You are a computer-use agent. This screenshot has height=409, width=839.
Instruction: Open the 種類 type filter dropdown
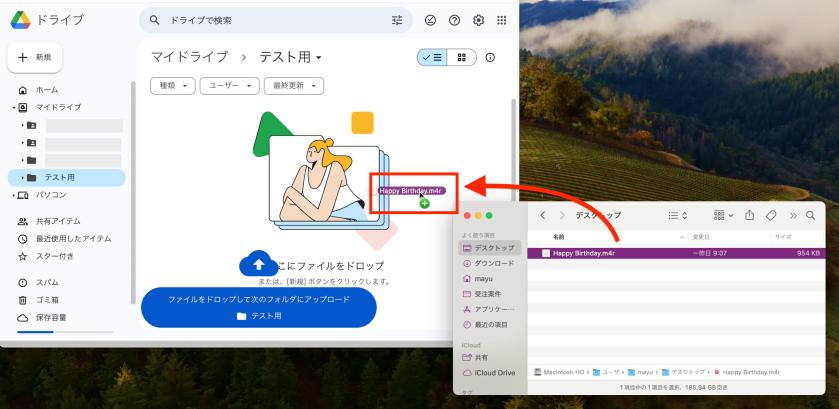(x=172, y=86)
